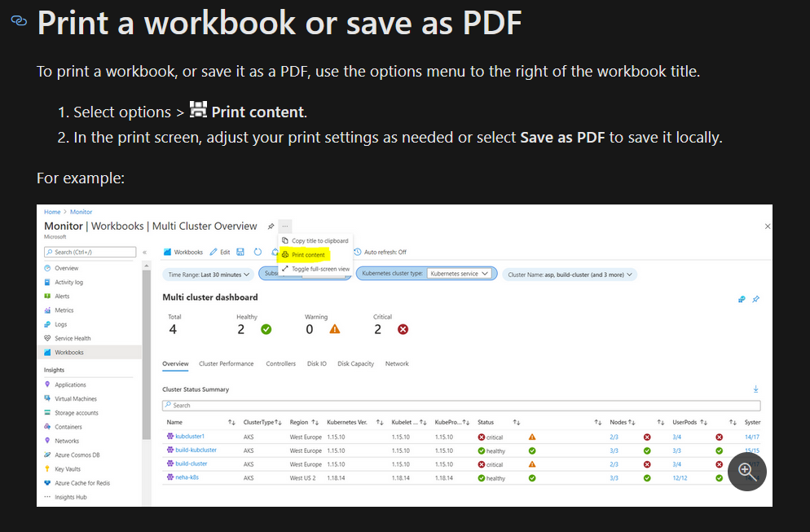Image resolution: width=810 pixels, height=532 pixels.
Task: Click the red Critical X icon
Action: click(x=403, y=329)
